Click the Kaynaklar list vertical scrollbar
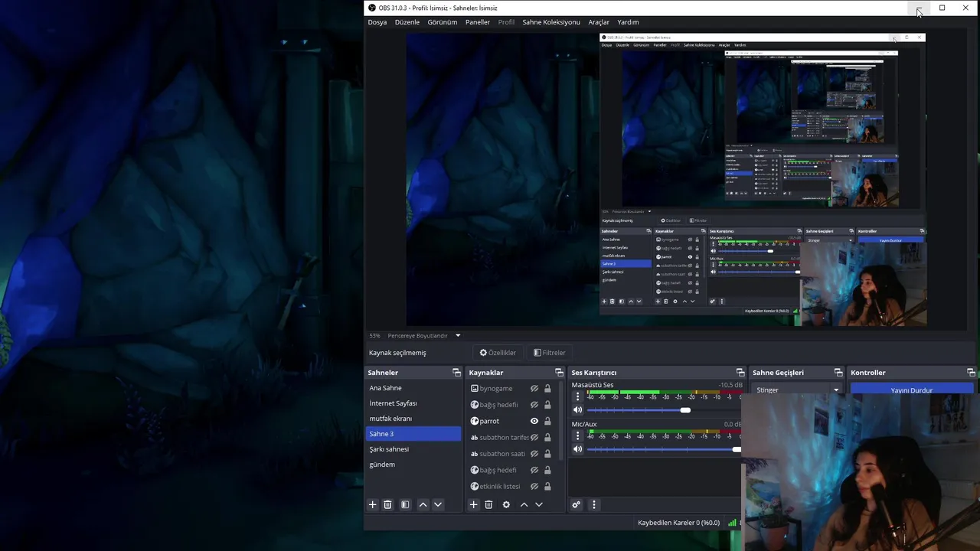The width and height of the screenshot is (980, 551). (561, 421)
